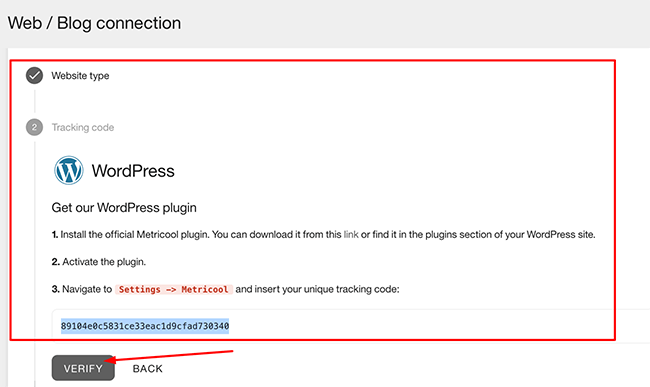Click the Web / Blog connection page title
Image resolution: width=650 pixels, height=387 pixels.
(x=95, y=23)
